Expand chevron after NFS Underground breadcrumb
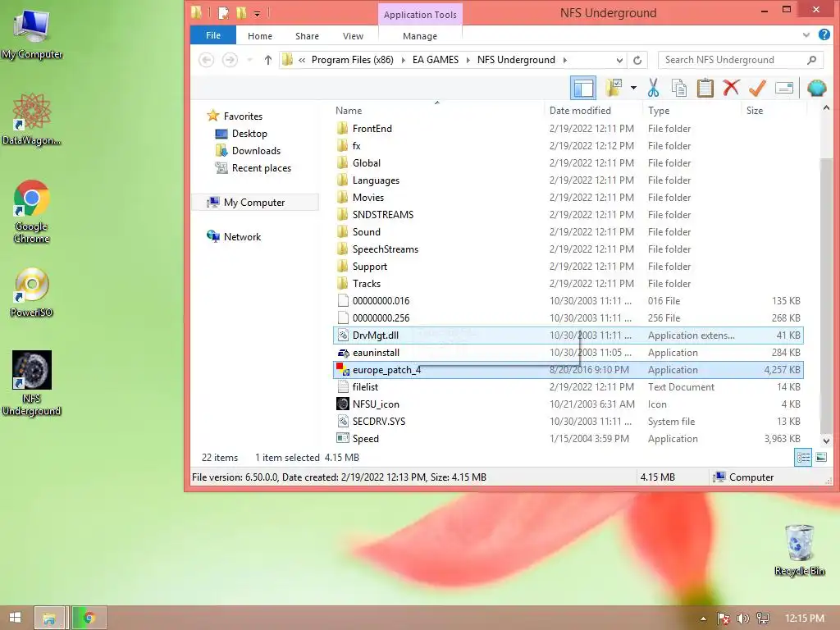 coord(564,60)
